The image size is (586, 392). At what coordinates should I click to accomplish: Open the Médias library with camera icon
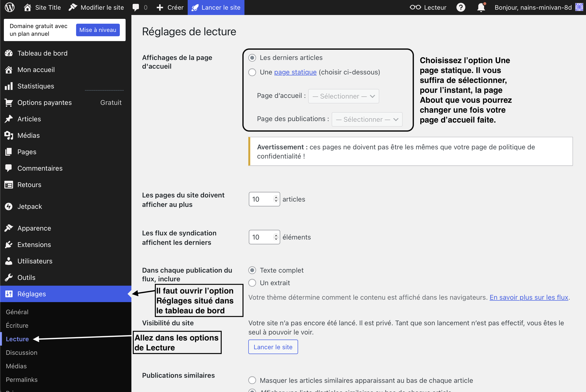click(x=9, y=136)
